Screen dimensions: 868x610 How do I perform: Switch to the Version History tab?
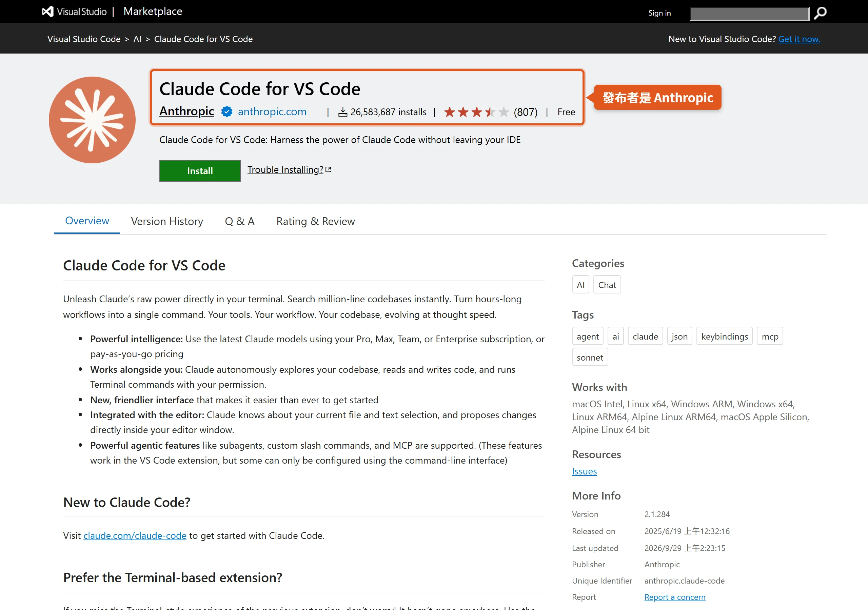pyautogui.click(x=167, y=221)
